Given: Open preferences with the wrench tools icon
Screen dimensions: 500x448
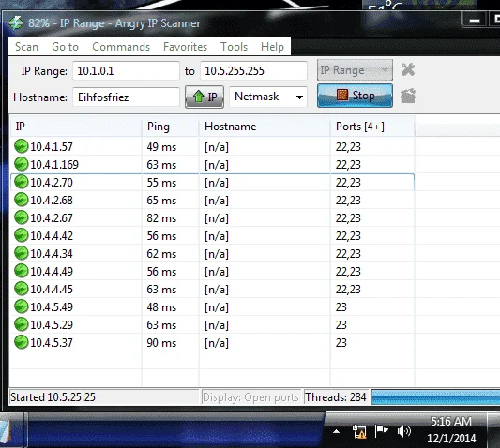Looking at the screenshot, I should (x=408, y=69).
